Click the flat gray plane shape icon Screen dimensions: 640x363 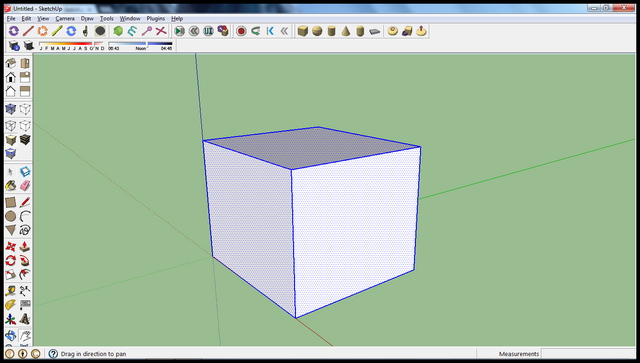[374, 31]
